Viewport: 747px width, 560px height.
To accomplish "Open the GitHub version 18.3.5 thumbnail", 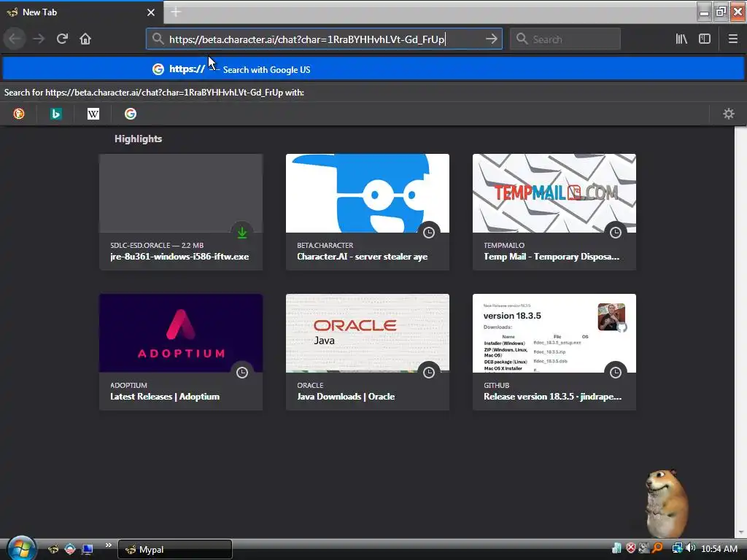I will 554,332.
